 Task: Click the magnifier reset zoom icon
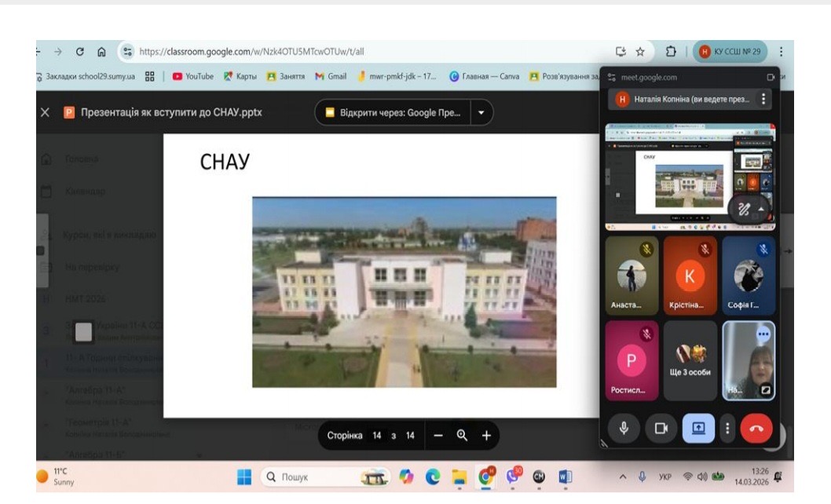(462, 436)
